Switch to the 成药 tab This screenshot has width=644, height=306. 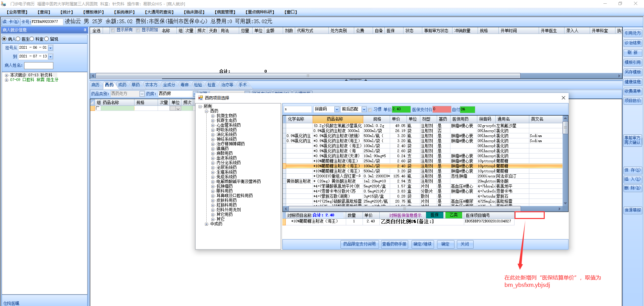(x=122, y=85)
